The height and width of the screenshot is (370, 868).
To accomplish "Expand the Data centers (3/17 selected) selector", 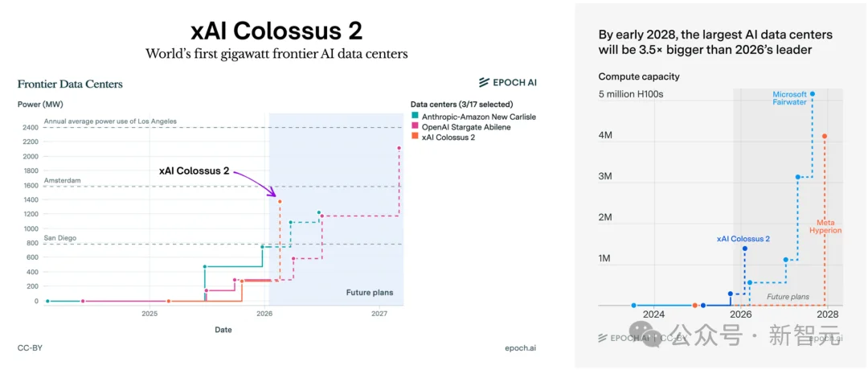I will (461, 105).
